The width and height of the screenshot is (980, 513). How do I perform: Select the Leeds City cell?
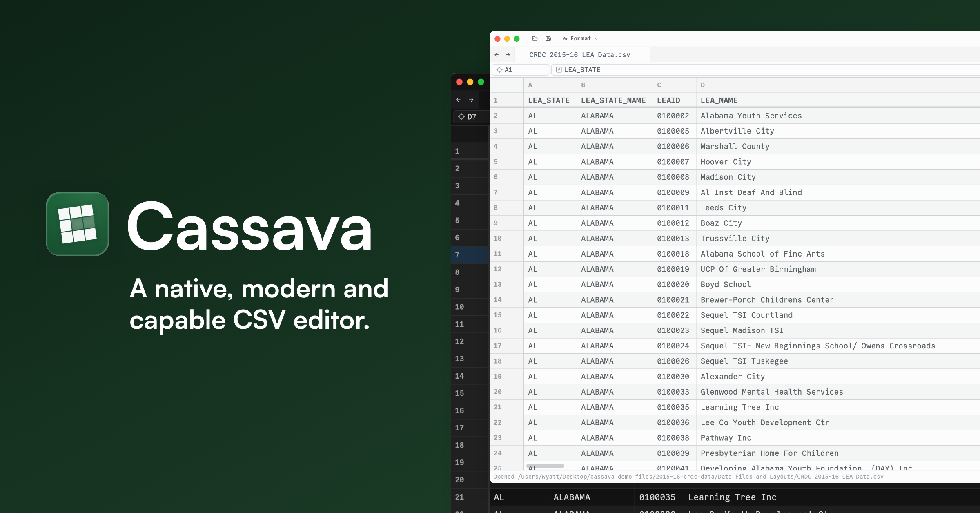coord(838,207)
